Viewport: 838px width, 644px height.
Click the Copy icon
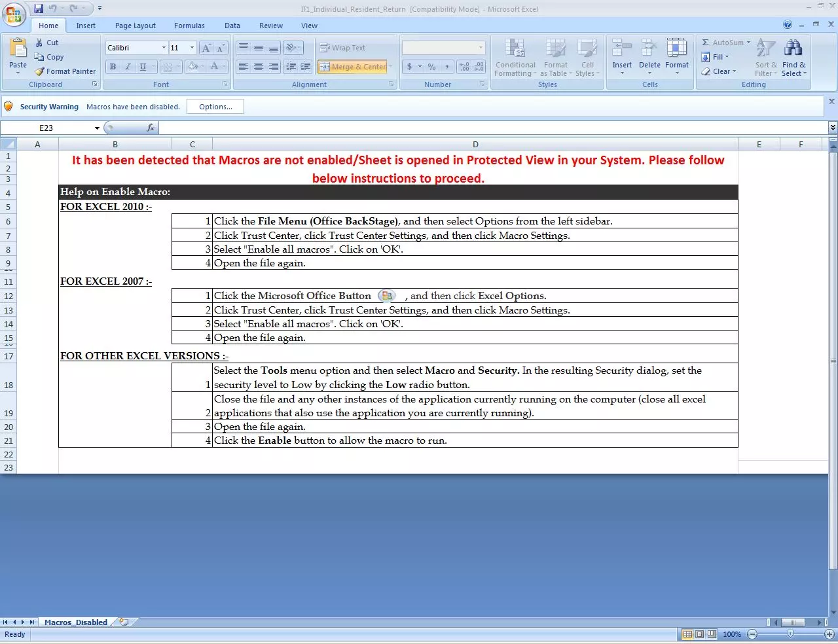point(39,57)
